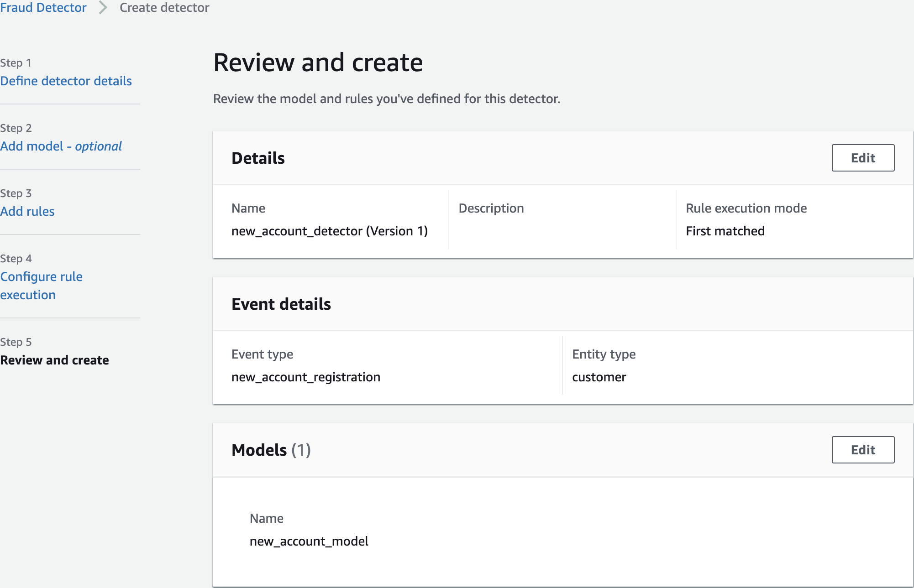Go to Define detector details step
The height and width of the screenshot is (588, 914).
tap(66, 81)
